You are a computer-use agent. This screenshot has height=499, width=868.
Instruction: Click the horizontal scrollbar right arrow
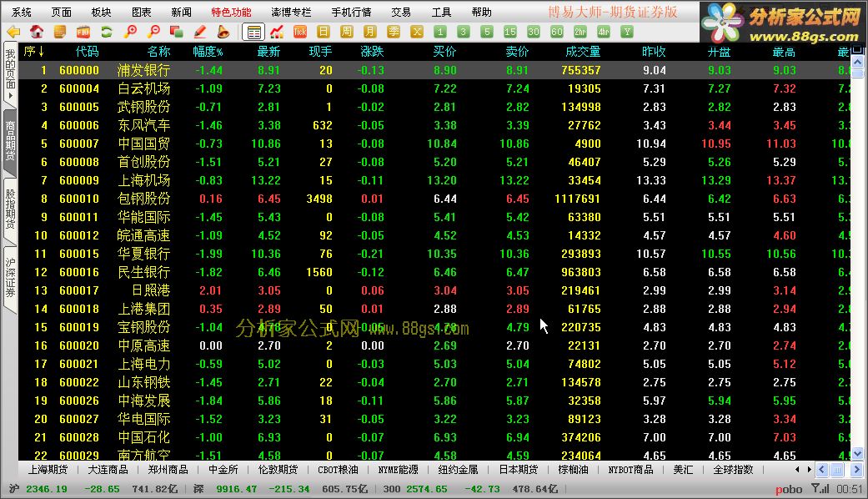pos(857,470)
